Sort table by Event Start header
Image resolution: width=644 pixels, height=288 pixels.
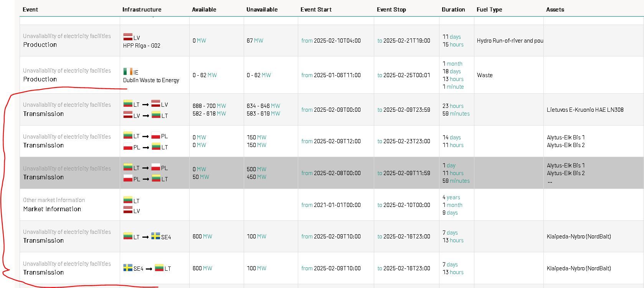point(316,10)
